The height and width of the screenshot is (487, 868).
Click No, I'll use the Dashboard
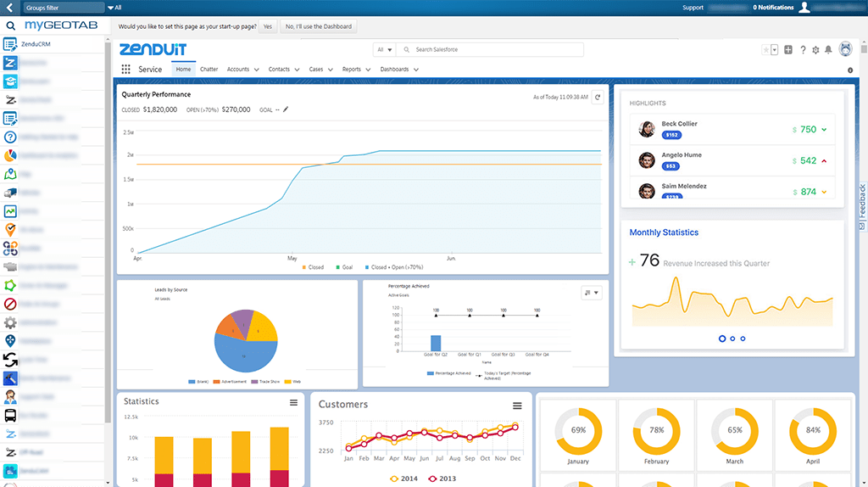[319, 26]
